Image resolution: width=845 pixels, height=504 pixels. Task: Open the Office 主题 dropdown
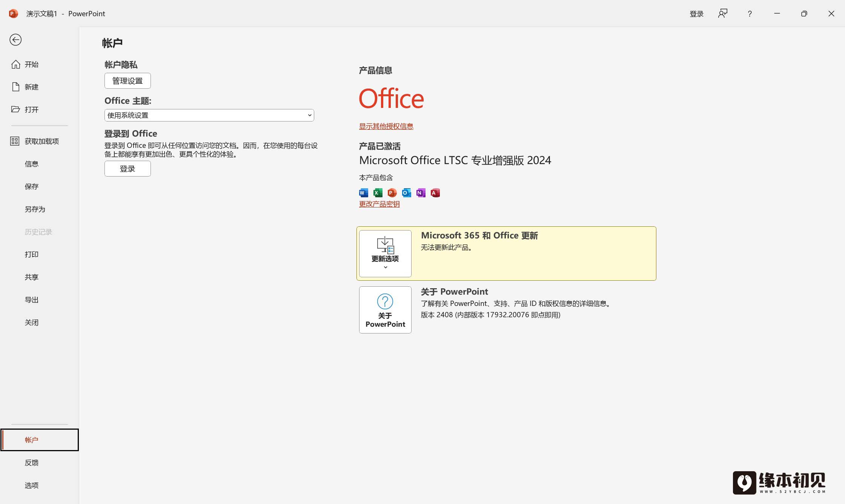coord(209,115)
